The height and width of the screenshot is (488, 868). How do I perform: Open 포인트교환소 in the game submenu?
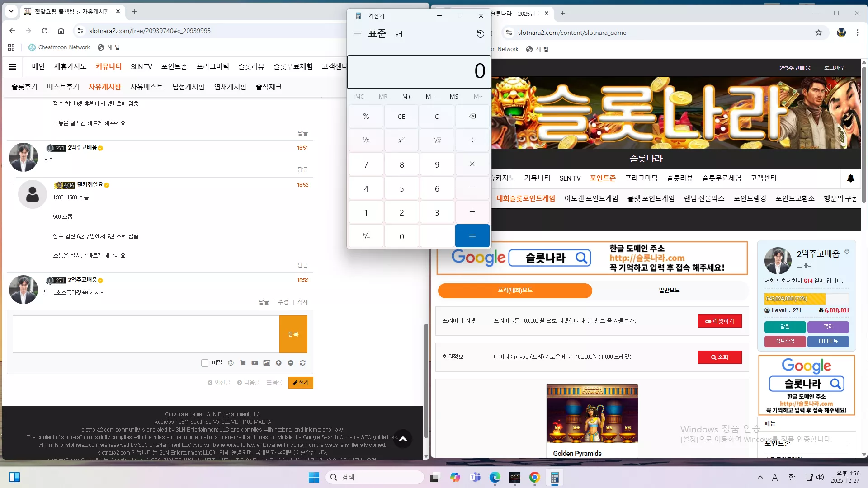tap(795, 198)
